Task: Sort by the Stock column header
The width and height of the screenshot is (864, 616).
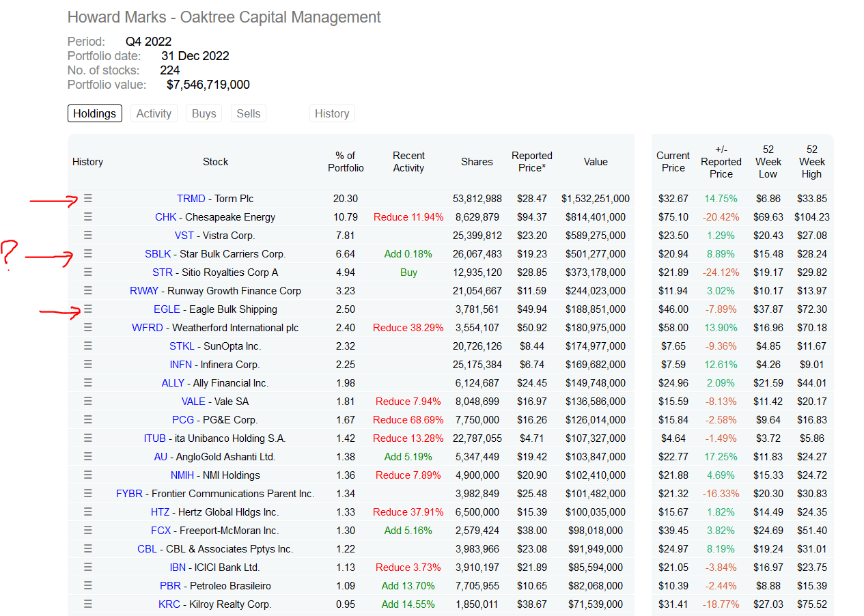Action: [216, 162]
